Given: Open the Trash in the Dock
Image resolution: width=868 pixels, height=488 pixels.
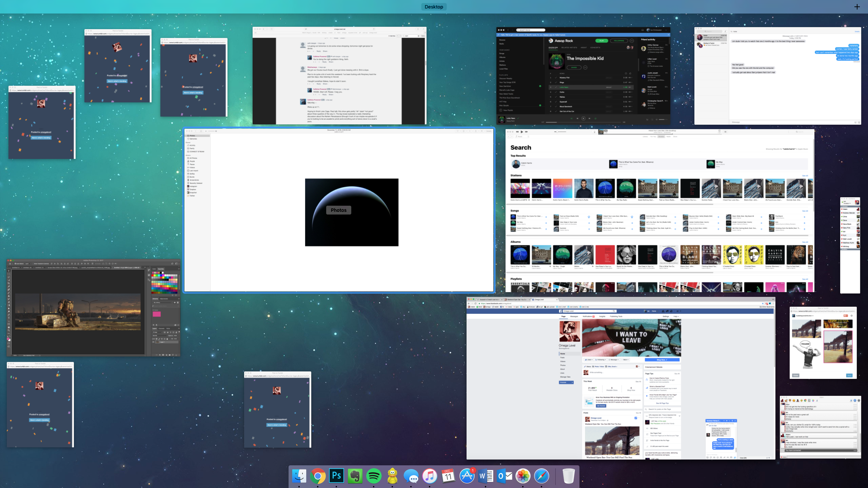Looking at the screenshot, I should [x=569, y=476].
